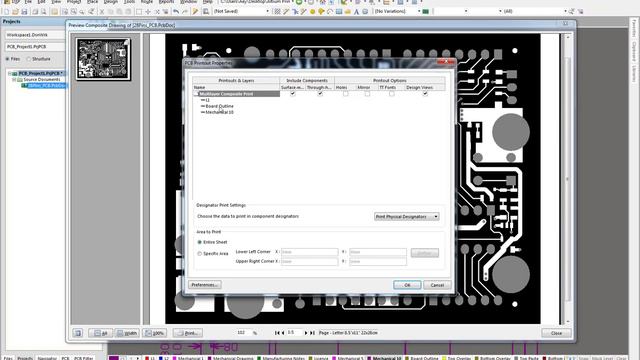The height and width of the screenshot is (360, 640).
Task: Select the Place Fill tool icon
Action: click(339, 12)
